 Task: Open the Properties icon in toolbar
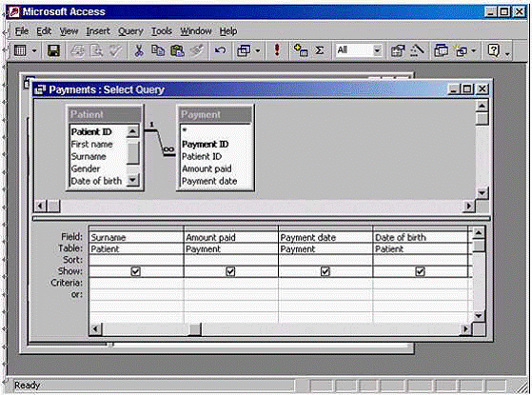tap(398, 50)
